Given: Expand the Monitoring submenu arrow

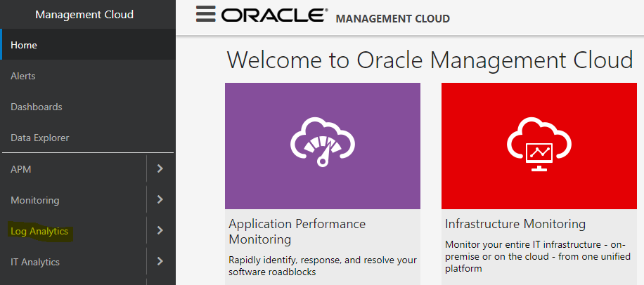Looking at the screenshot, I should [160, 199].
